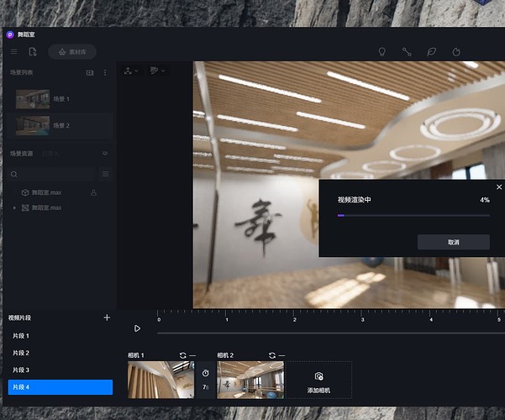
Task: Click the add scene icon beside 场景列表
Action: pos(90,73)
